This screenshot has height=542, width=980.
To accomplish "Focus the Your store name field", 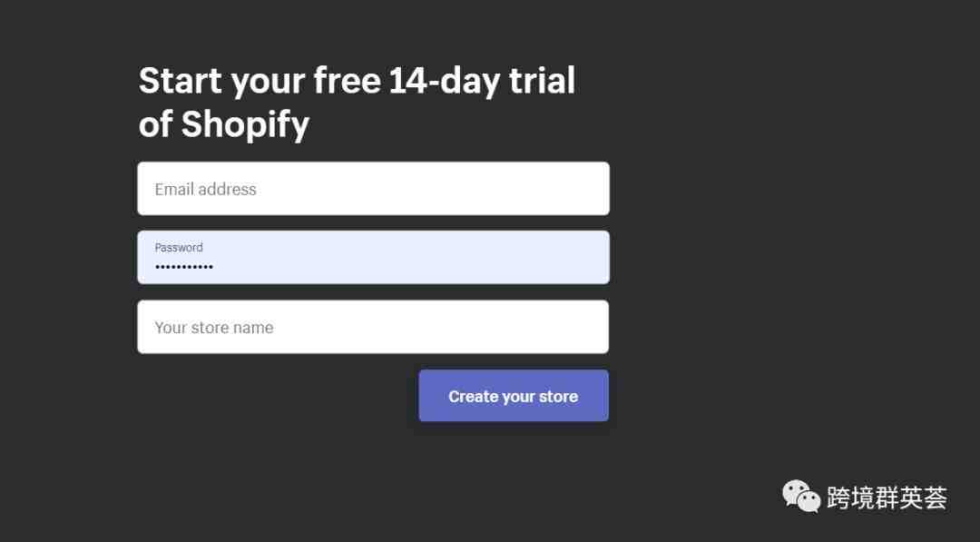I will tap(373, 327).
